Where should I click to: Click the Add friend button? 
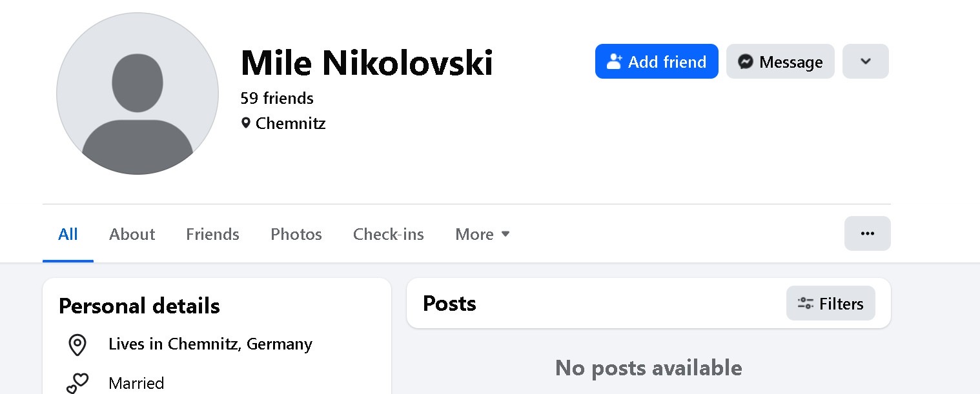click(656, 62)
